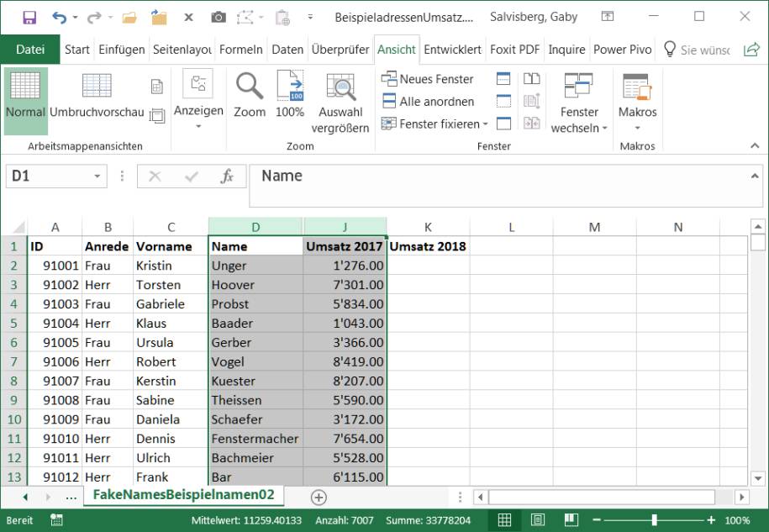This screenshot has width=769, height=532.
Task: Click the horizontal scrollbar right arrow
Action: click(x=741, y=498)
